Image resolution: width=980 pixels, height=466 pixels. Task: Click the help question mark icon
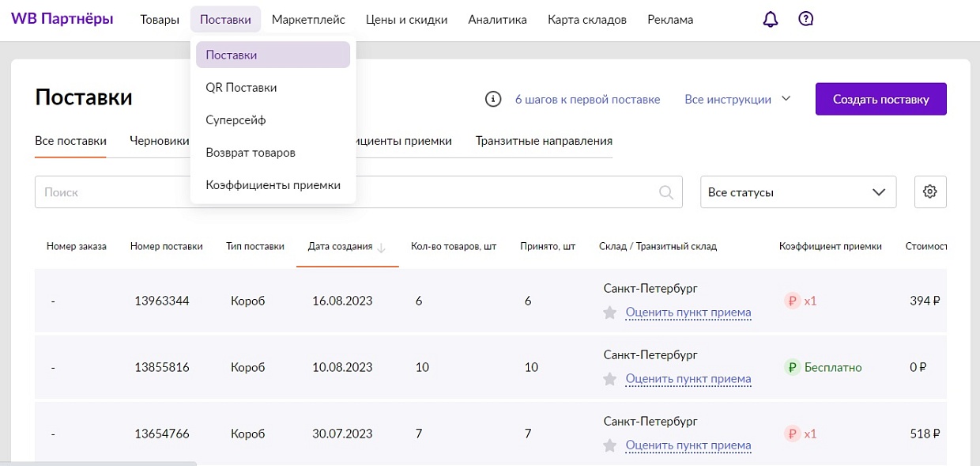(806, 17)
